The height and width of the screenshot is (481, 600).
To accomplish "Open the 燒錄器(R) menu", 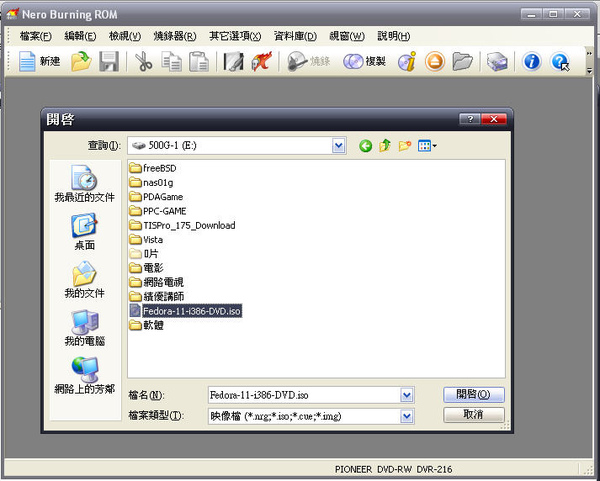I will click(x=175, y=36).
